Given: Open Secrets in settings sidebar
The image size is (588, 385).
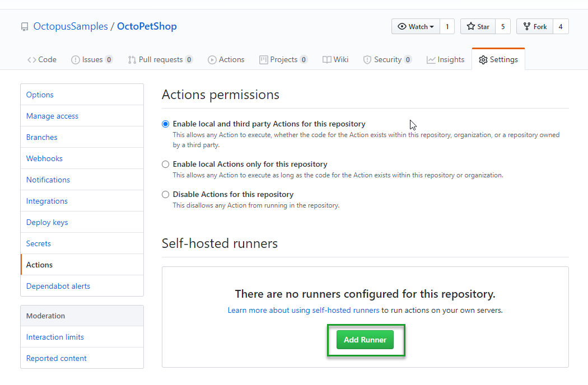Looking at the screenshot, I should 39,243.
